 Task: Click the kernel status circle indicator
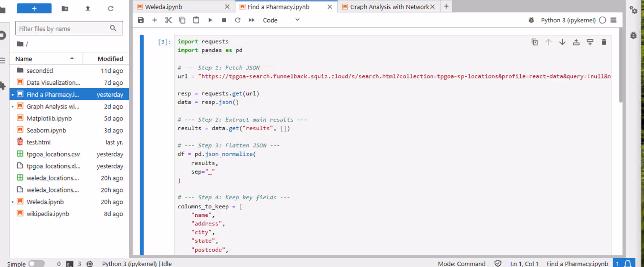coord(602,20)
